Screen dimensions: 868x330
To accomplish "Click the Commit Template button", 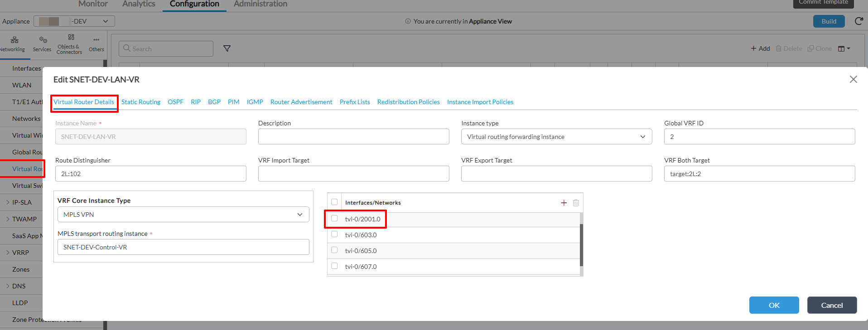I will [823, 3].
